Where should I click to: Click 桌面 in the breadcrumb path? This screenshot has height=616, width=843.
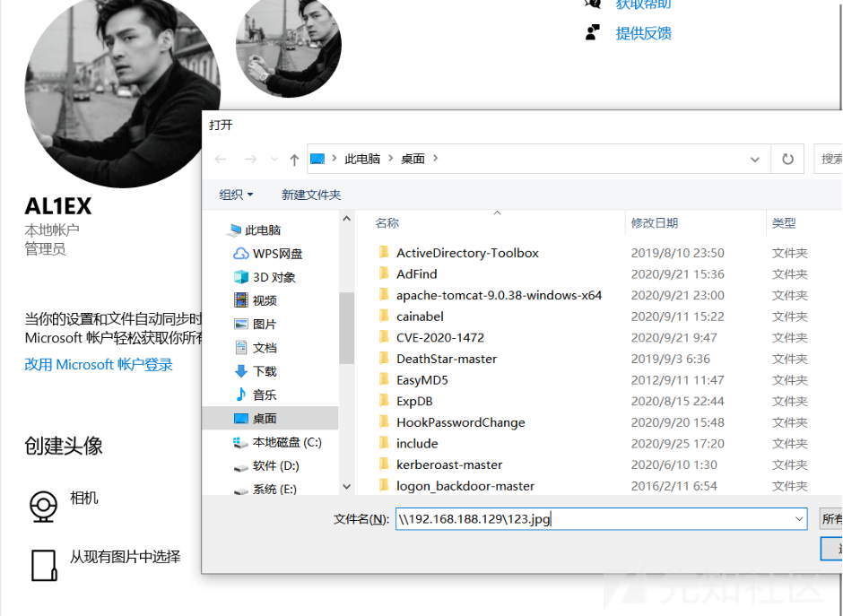click(x=411, y=158)
